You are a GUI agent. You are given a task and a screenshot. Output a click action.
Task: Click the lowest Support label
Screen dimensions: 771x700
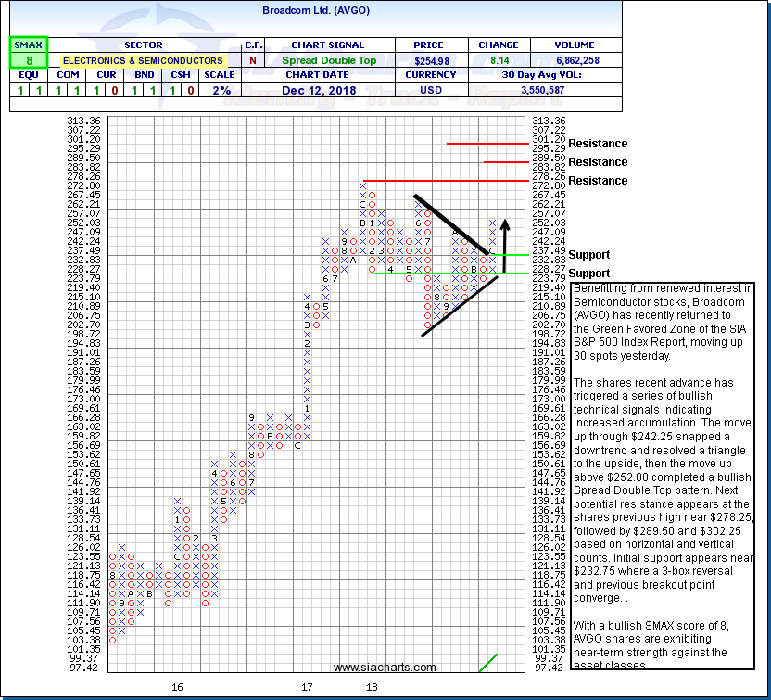(x=588, y=273)
